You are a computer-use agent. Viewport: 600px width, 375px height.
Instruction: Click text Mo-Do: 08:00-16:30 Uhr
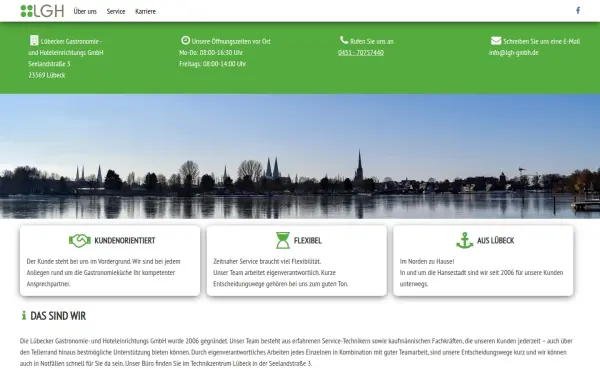click(x=211, y=52)
